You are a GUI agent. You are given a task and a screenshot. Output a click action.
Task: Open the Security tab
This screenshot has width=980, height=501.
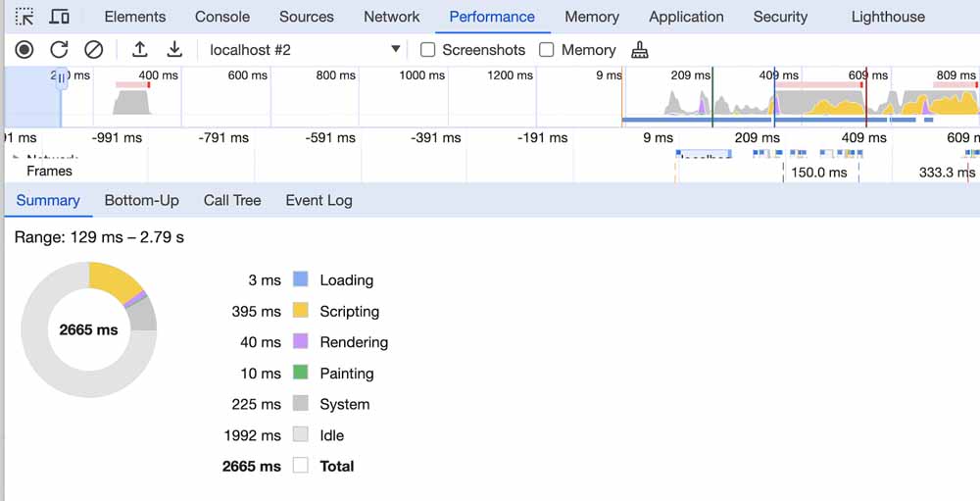pyautogui.click(x=780, y=17)
